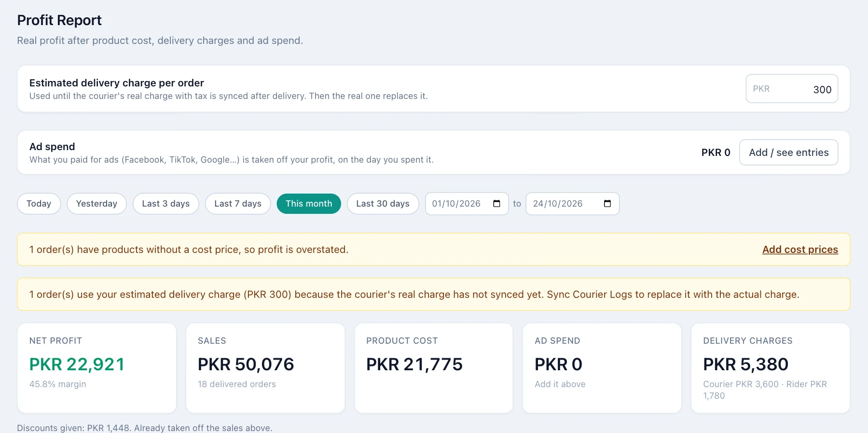Viewport: 868px width, 433px height.
Task: Click the net profit value PKR 22,921
Action: [77, 364]
